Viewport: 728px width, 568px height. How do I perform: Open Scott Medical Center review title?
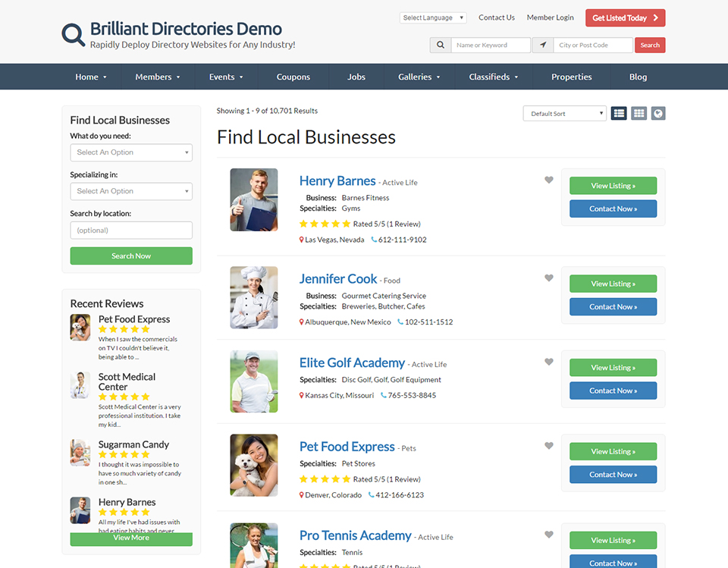pos(127,381)
